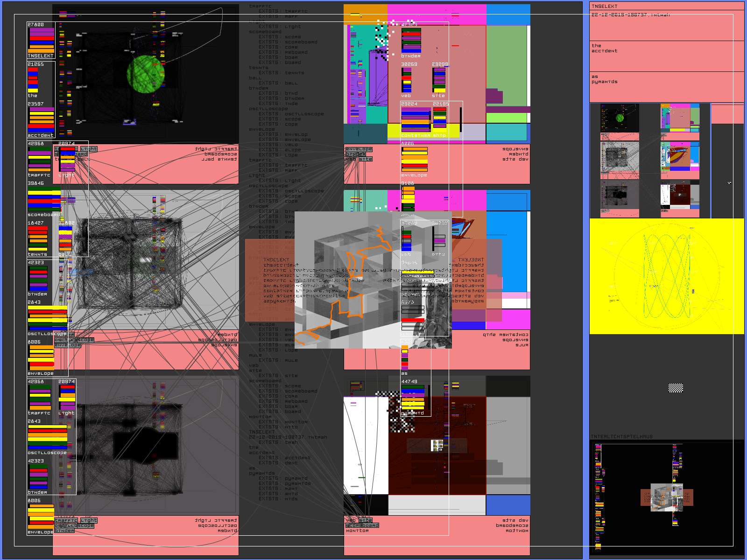Click the 39846 scoreboard color bars
The height and width of the screenshot is (560, 747).
44,199
